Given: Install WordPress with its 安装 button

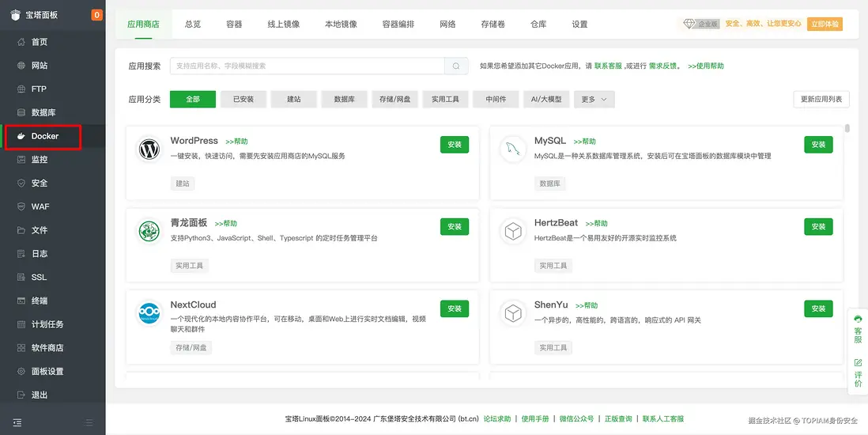Looking at the screenshot, I should [455, 145].
